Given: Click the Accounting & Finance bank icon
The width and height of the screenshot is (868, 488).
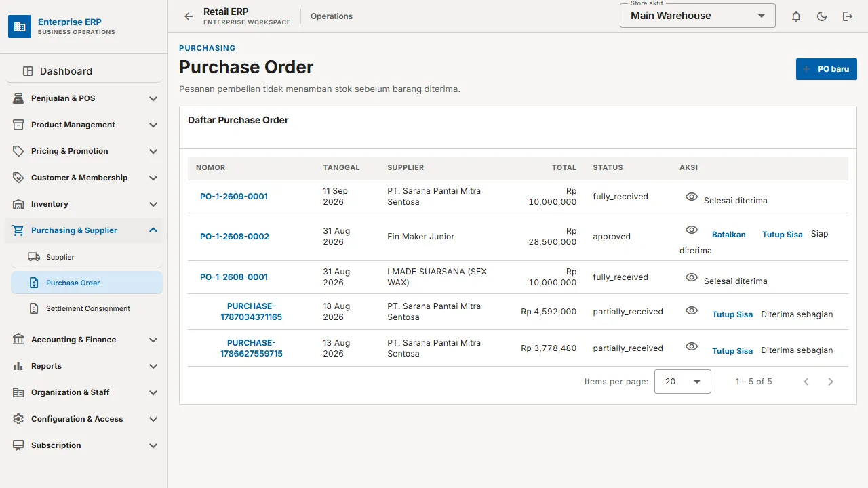Looking at the screenshot, I should point(18,340).
